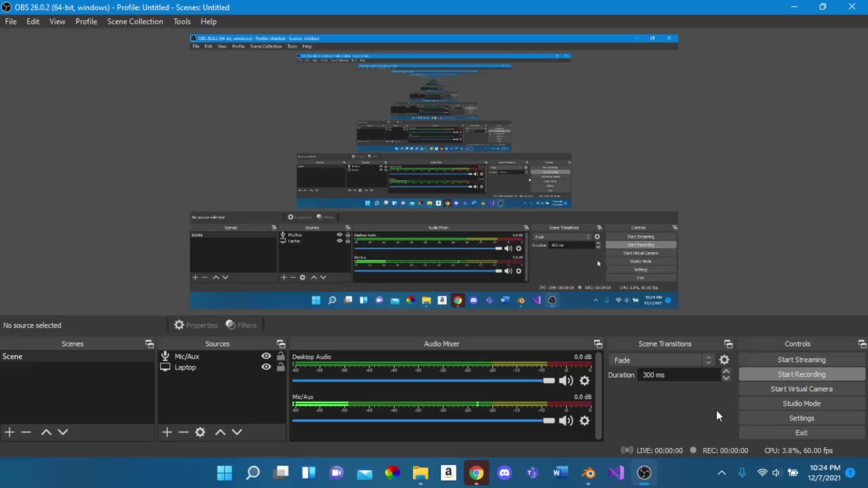
Task: Move source down with arrow icon
Action: pyautogui.click(x=237, y=432)
